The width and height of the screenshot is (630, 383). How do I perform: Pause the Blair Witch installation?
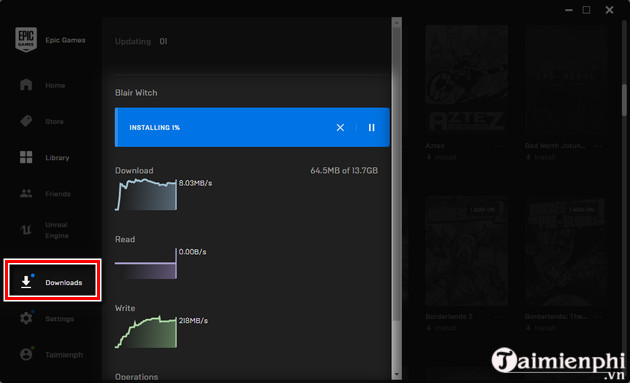tap(372, 127)
